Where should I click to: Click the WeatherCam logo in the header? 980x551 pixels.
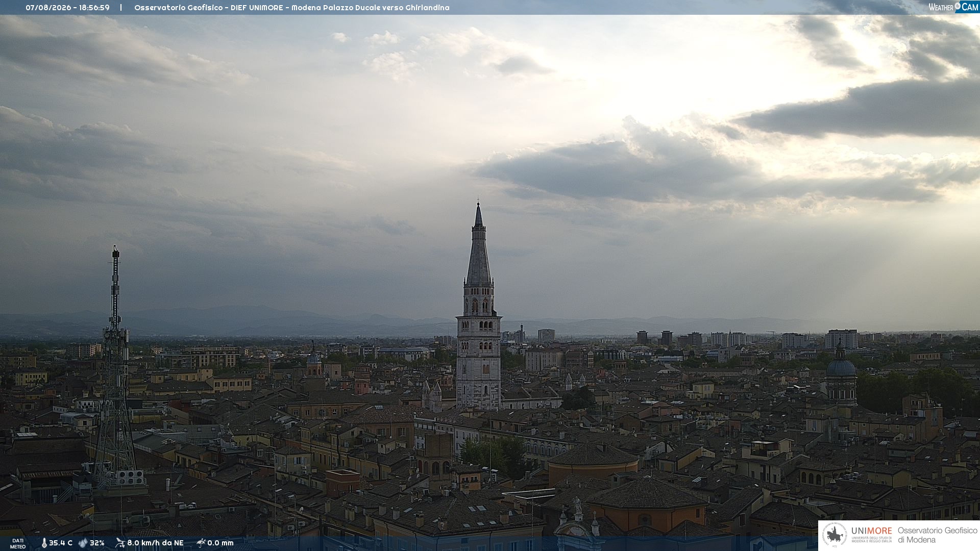pyautogui.click(x=953, y=7)
